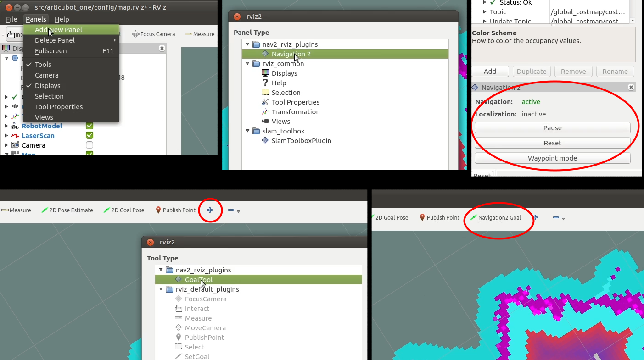Enable the Camera display checkbox
Screen dimensions: 644x360
[90, 145]
